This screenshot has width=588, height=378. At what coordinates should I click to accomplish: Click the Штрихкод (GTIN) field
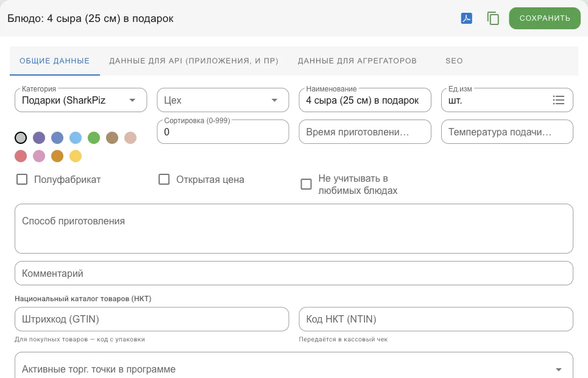(152, 319)
